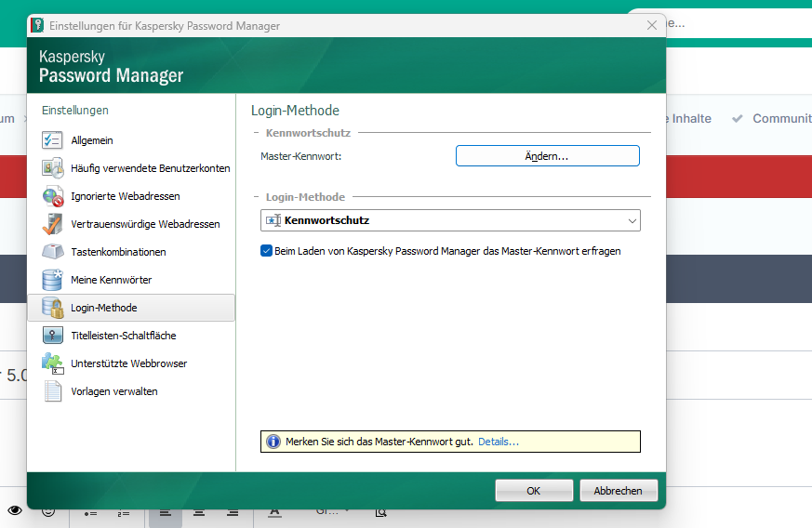Select the Häufig verwendete Benutzerkonten icon

52,168
